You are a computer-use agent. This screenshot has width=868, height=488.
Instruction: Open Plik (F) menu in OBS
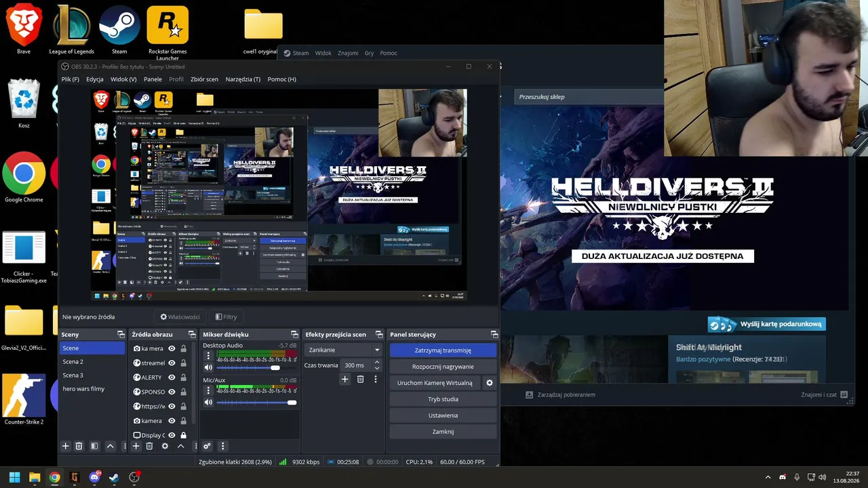pyautogui.click(x=70, y=79)
